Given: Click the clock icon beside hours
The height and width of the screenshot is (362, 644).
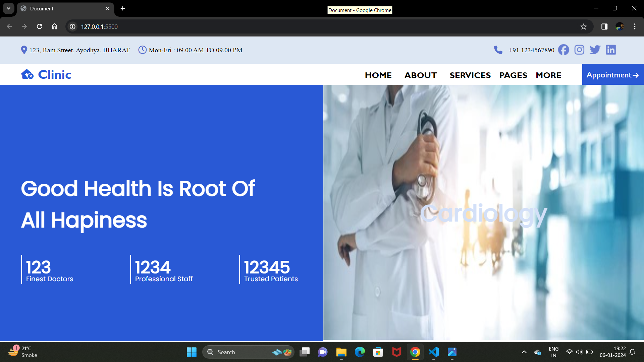Looking at the screenshot, I should [x=143, y=50].
